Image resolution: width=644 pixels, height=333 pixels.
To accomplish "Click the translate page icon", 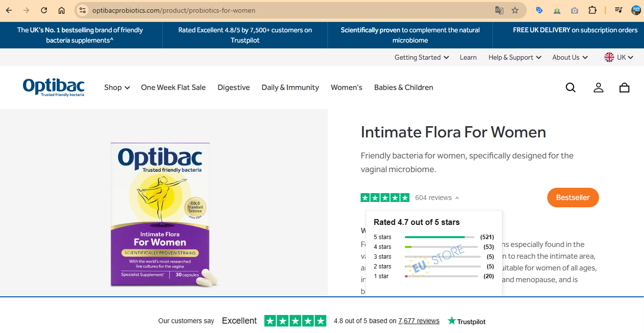I will click(499, 10).
